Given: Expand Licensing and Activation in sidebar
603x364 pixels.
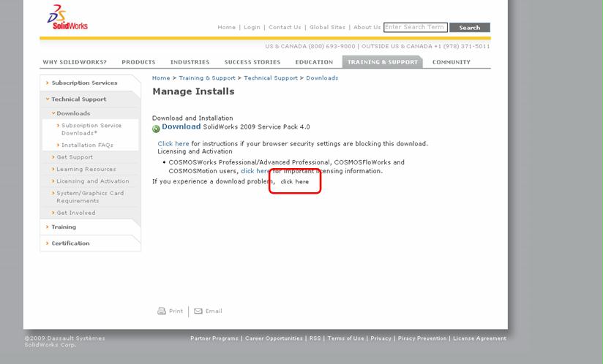Looking at the screenshot, I should click(x=92, y=181).
